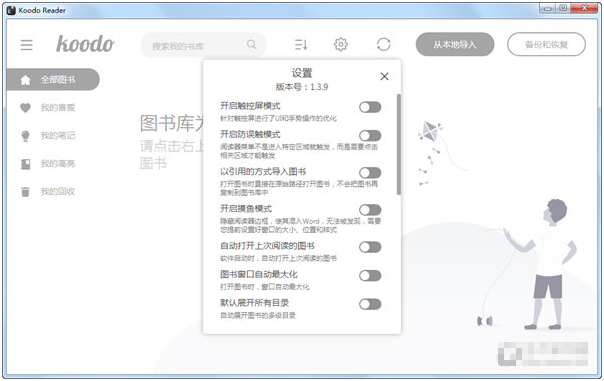Image resolution: width=604 pixels, height=381 pixels.
Task: Minimize the Koodo Reader window
Action: coord(547,8)
